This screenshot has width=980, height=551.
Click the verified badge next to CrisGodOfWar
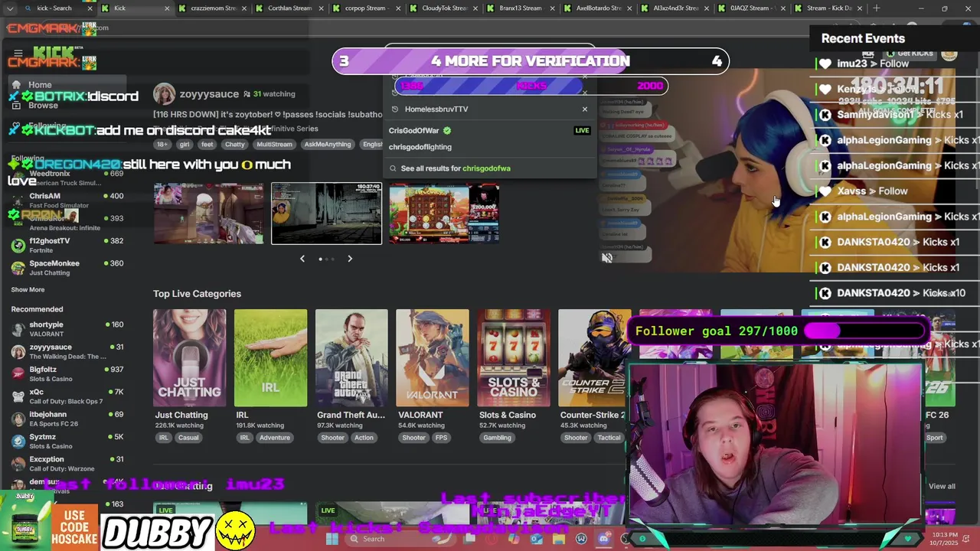[447, 131]
